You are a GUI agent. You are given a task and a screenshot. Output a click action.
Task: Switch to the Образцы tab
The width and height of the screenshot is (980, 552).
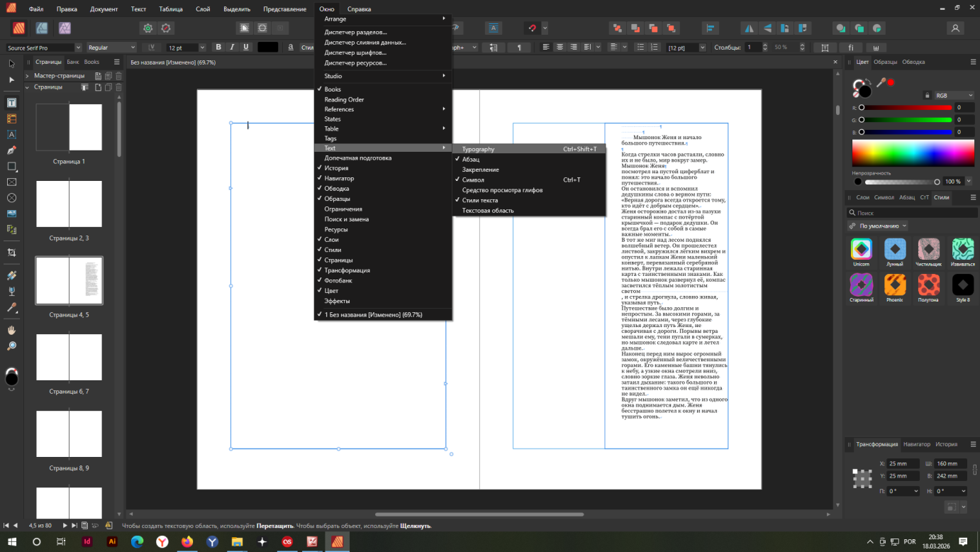[x=885, y=62]
